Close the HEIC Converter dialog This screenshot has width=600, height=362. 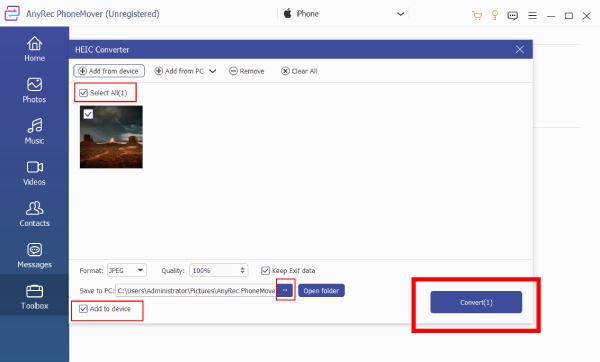click(x=520, y=49)
